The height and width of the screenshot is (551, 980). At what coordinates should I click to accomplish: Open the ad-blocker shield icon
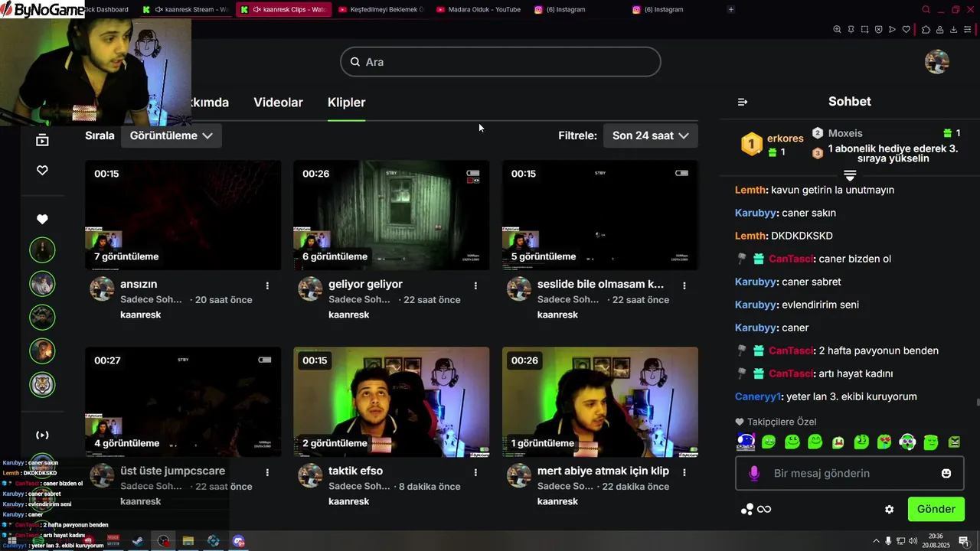point(878,30)
